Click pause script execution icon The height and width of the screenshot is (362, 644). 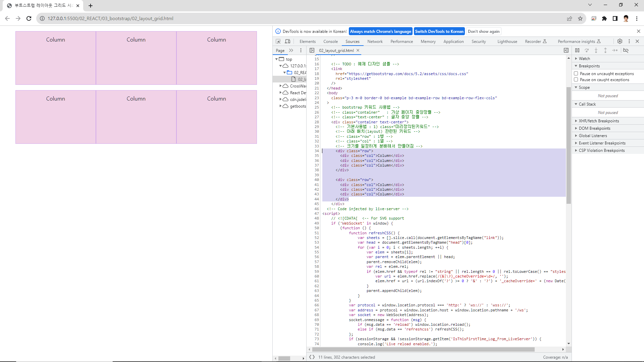(577, 50)
